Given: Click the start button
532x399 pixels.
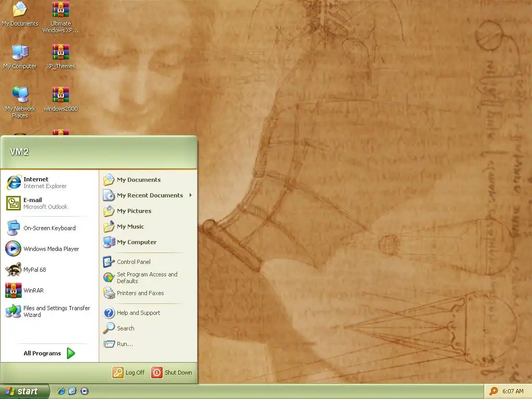Looking at the screenshot, I should click(x=24, y=391).
